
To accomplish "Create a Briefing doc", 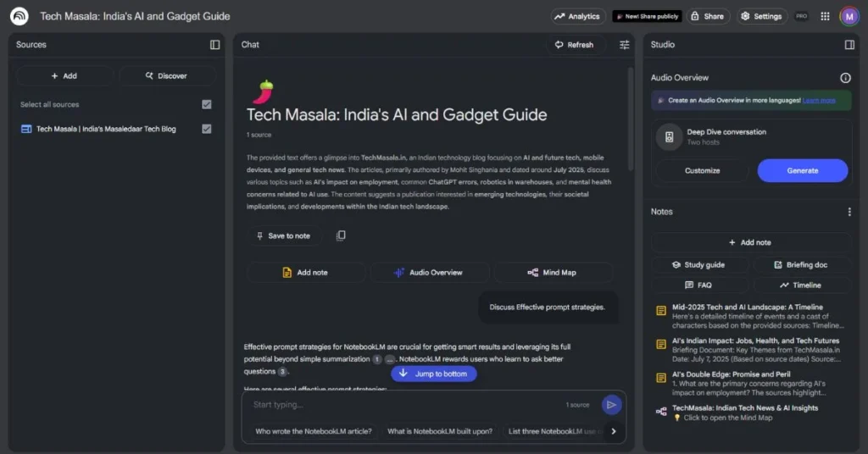I will coord(800,265).
